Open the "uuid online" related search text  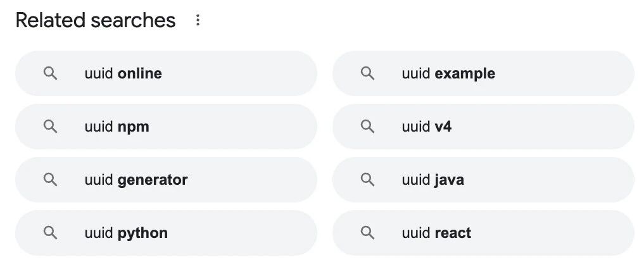(123, 73)
